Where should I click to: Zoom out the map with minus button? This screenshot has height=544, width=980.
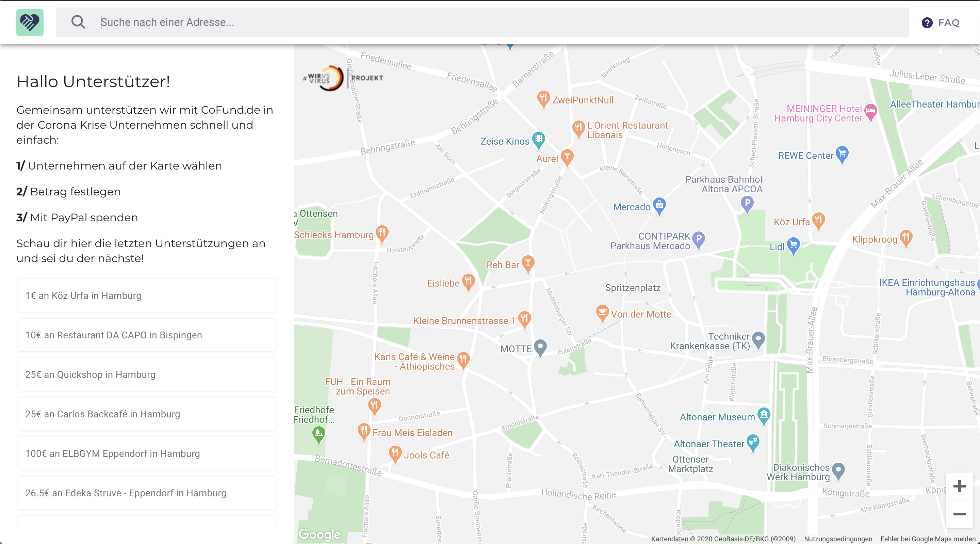(x=959, y=514)
